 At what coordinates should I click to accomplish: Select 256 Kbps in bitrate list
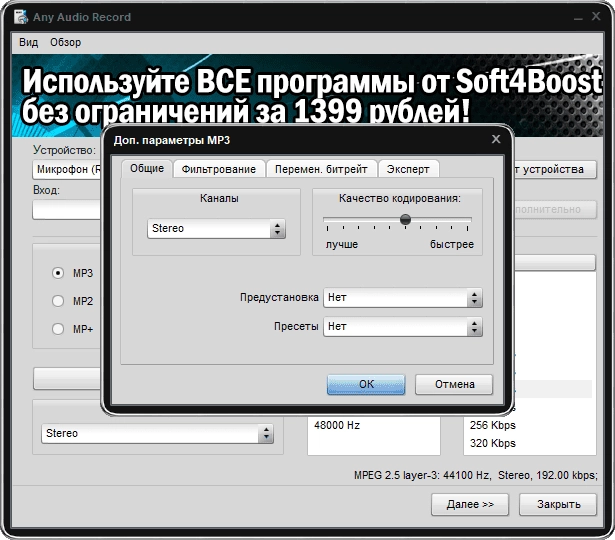coord(493,425)
